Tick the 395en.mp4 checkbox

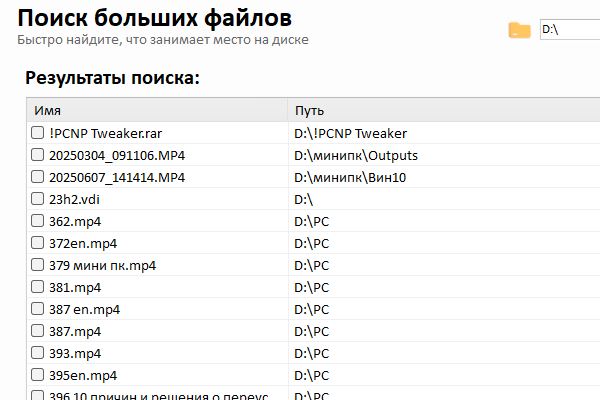click(x=37, y=375)
